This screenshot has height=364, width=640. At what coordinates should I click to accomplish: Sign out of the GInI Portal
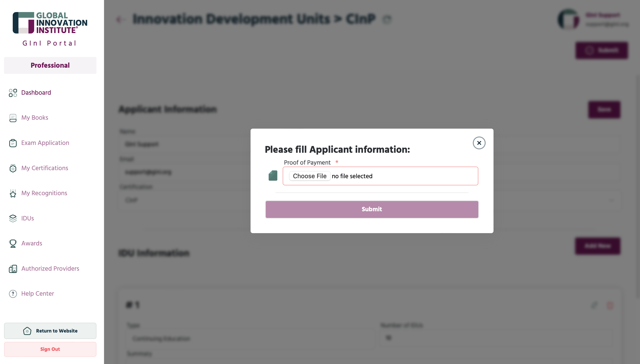pos(50,349)
